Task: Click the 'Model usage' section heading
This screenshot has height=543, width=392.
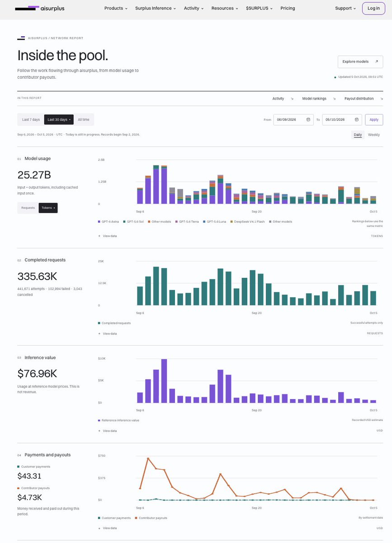Action: [x=38, y=158]
